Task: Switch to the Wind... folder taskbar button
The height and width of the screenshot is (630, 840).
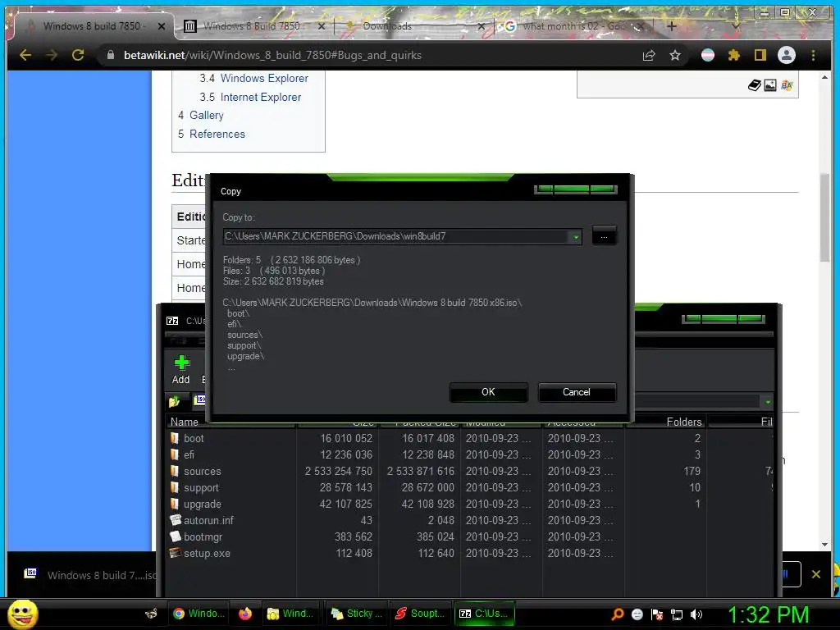Action: [291, 614]
